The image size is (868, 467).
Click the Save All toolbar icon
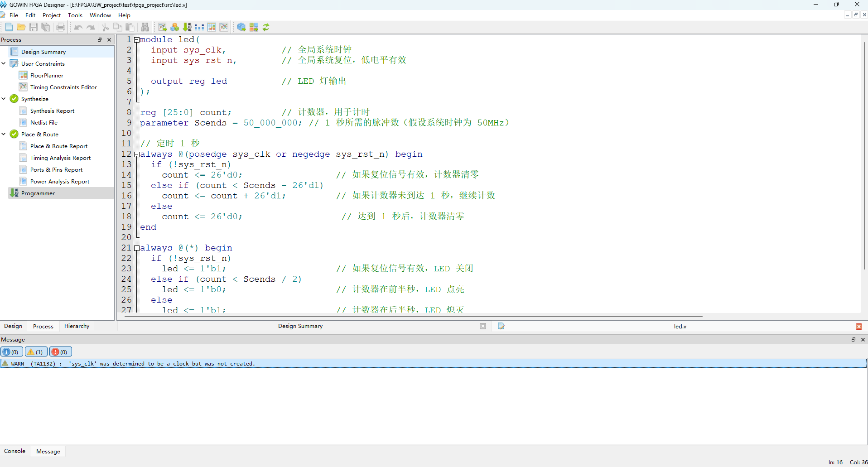(46, 27)
